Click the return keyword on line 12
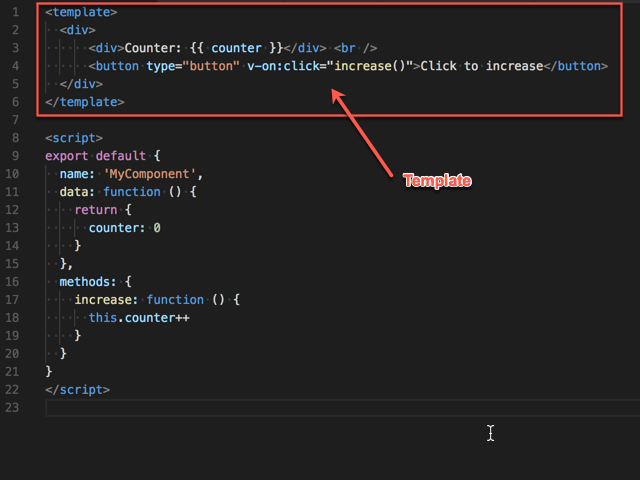Image resolution: width=640 pixels, height=480 pixels. point(95,210)
